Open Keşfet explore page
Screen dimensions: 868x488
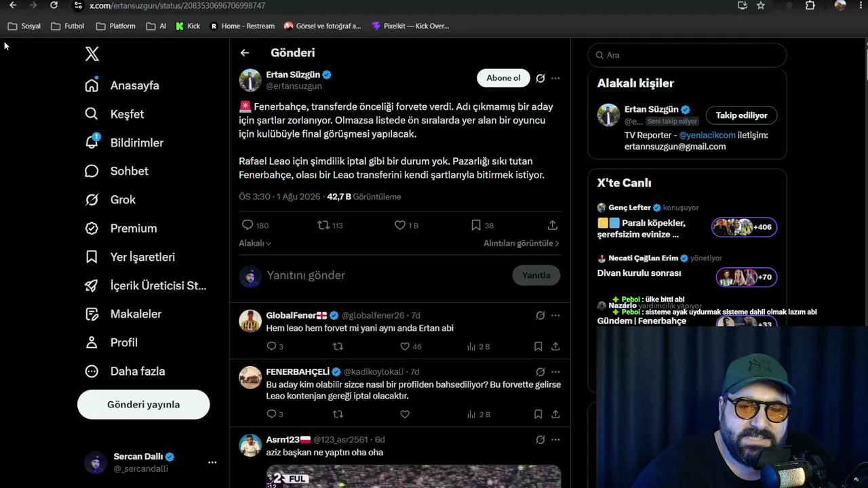pyautogui.click(x=114, y=114)
